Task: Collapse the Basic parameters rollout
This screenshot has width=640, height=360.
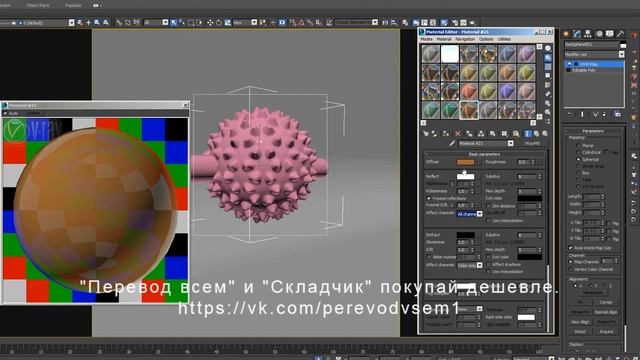Action: click(x=484, y=154)
